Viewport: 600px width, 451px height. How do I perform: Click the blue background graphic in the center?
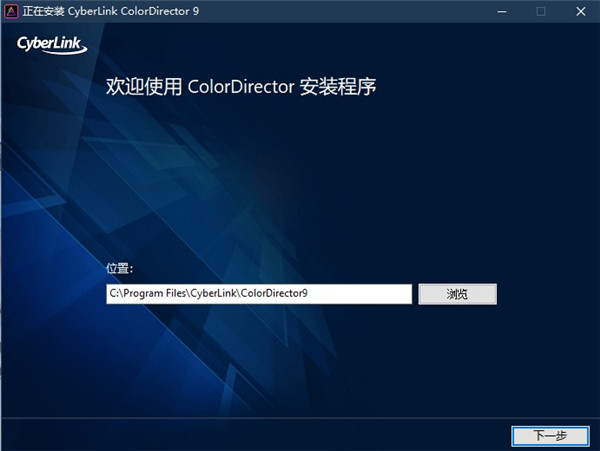click(x=300, y=190)
